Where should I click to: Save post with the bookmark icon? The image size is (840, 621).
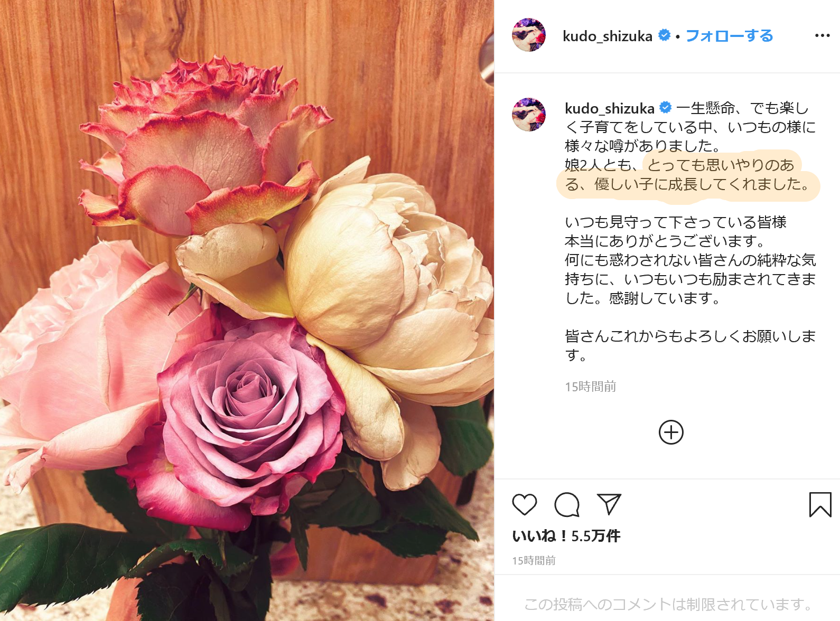pyautogui.click(x=820, y=504)
